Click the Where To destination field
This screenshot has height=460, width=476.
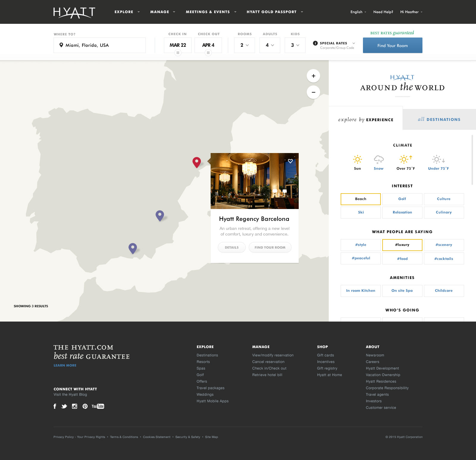100,45
